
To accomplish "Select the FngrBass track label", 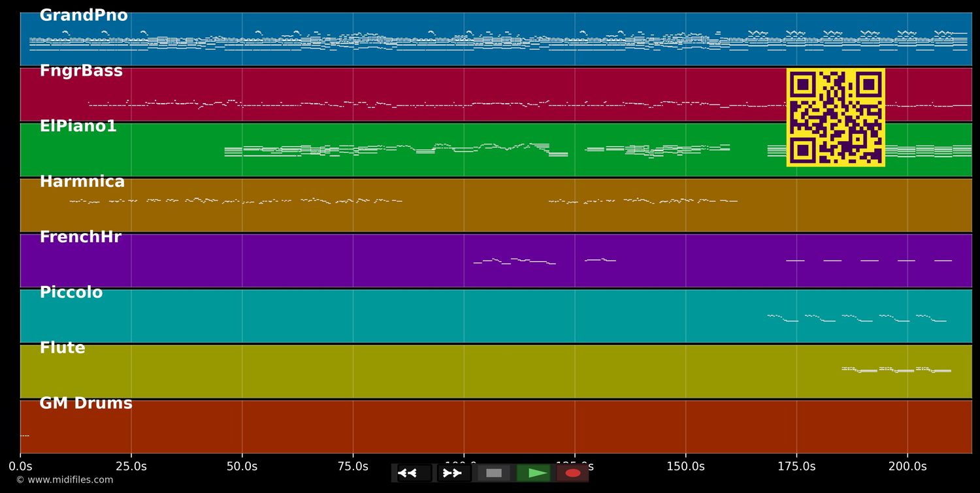I will pos(81,71).
